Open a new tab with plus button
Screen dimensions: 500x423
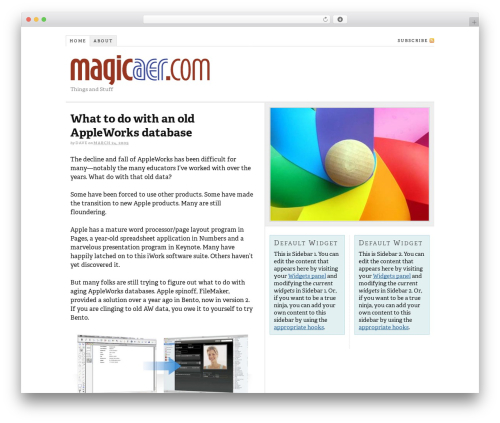point(474,22)
